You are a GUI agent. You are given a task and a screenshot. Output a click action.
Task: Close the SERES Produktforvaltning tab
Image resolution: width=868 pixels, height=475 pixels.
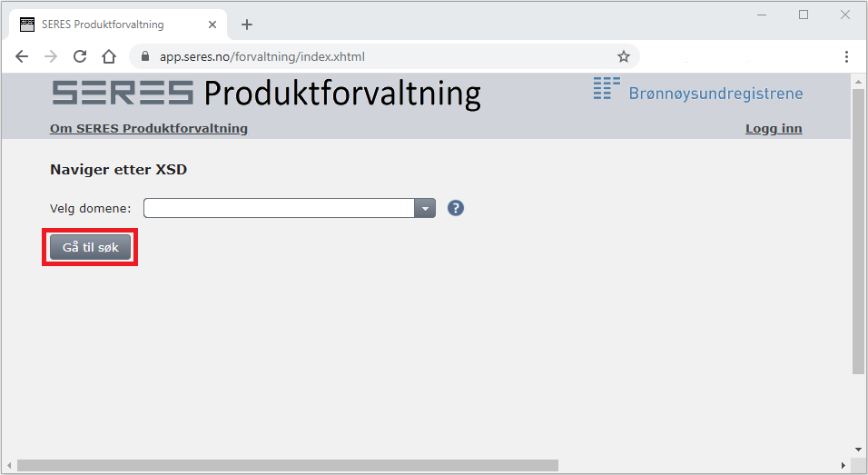[x=212, y=25]
